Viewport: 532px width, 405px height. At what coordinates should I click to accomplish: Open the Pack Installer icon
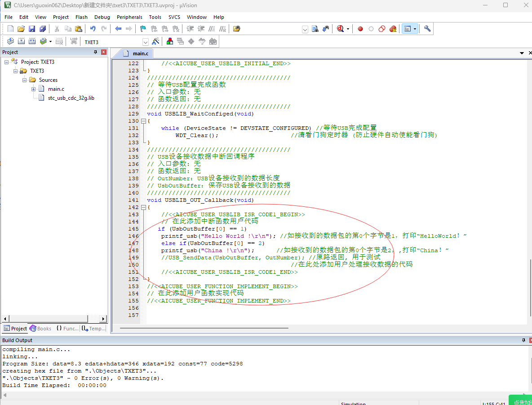pyautogui.click(x=213, y=41)
